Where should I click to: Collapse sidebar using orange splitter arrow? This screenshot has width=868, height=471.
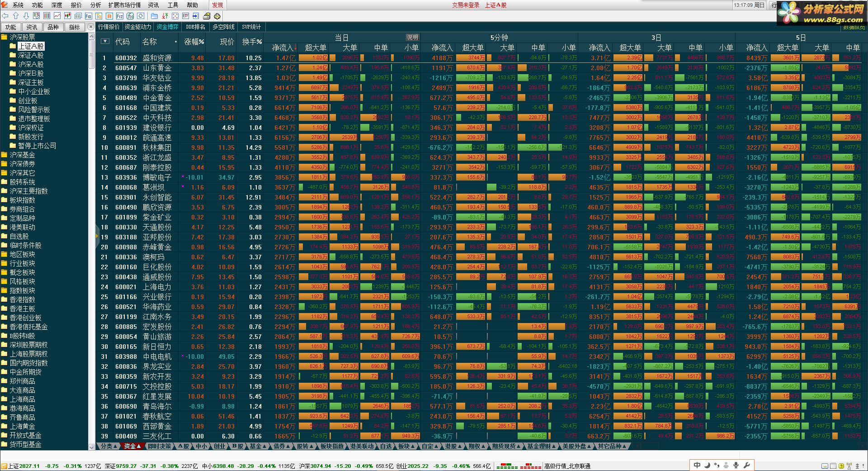(x=97, y=236)
